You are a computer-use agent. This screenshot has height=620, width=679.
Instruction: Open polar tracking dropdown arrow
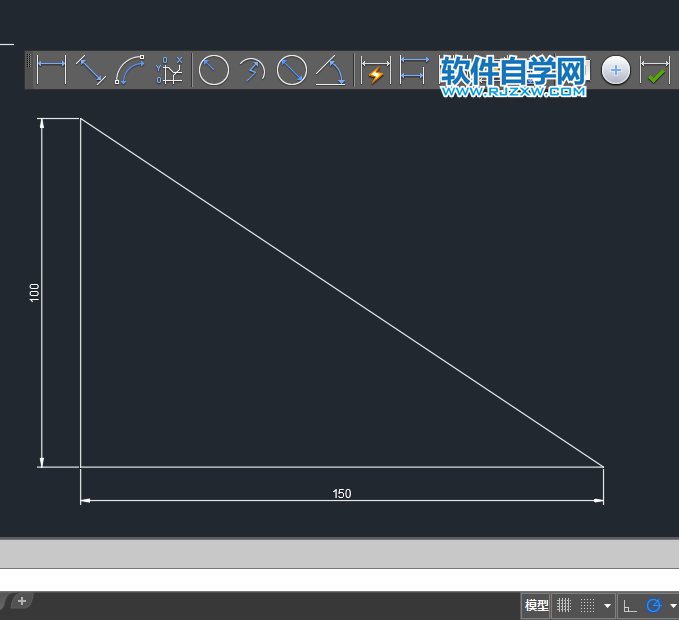click(673, 605)
